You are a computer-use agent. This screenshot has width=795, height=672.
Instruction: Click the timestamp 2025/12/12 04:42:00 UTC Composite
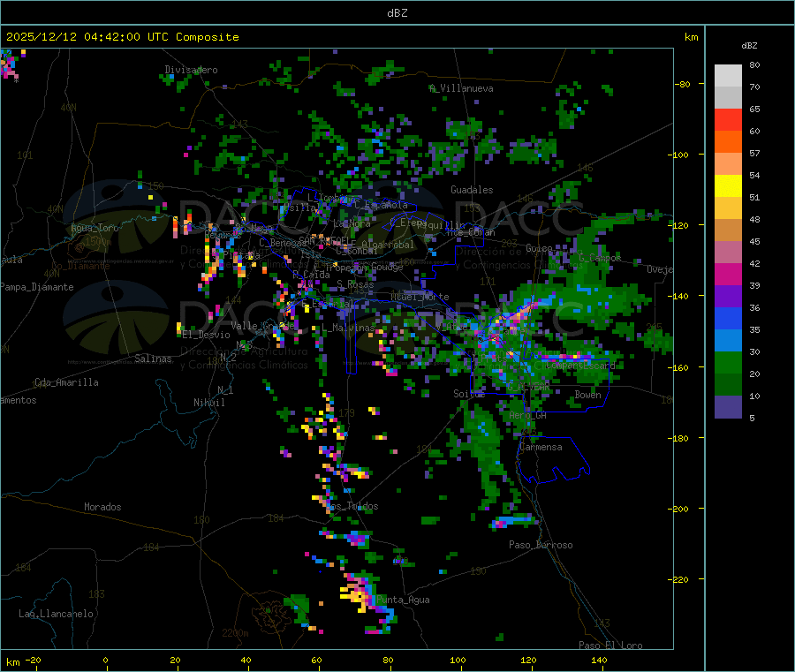coord(122,37)
